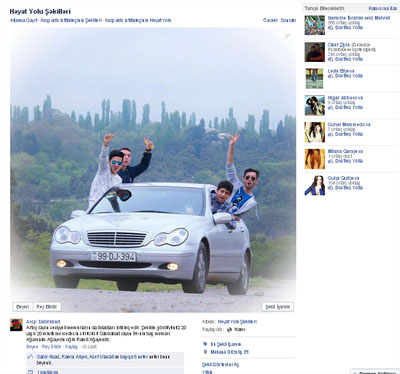Open the Hamısına Bax see-all link
400x374 pixels.
pyautogui.click(x=383, y=8)
